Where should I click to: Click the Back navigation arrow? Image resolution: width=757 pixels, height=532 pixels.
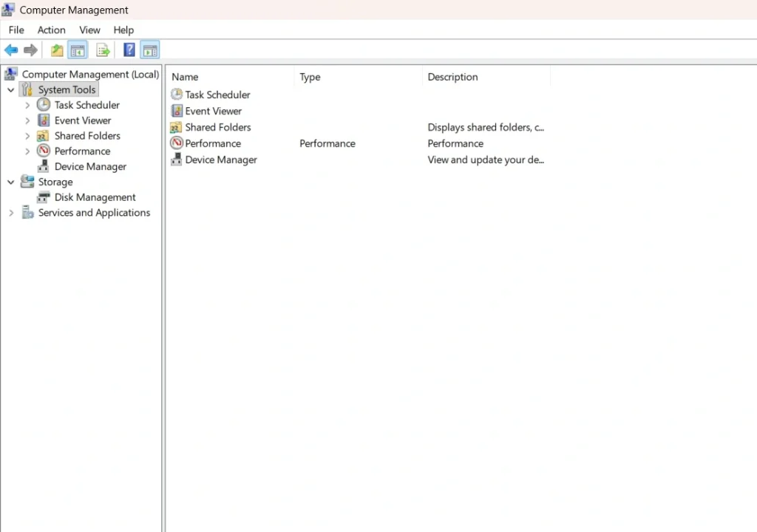coord(10,50)
